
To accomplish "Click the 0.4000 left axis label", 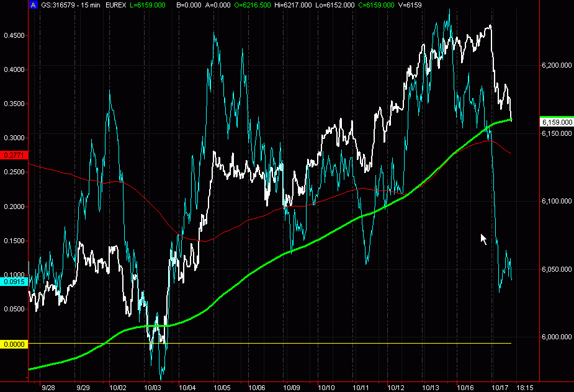I will pos(14,69).
